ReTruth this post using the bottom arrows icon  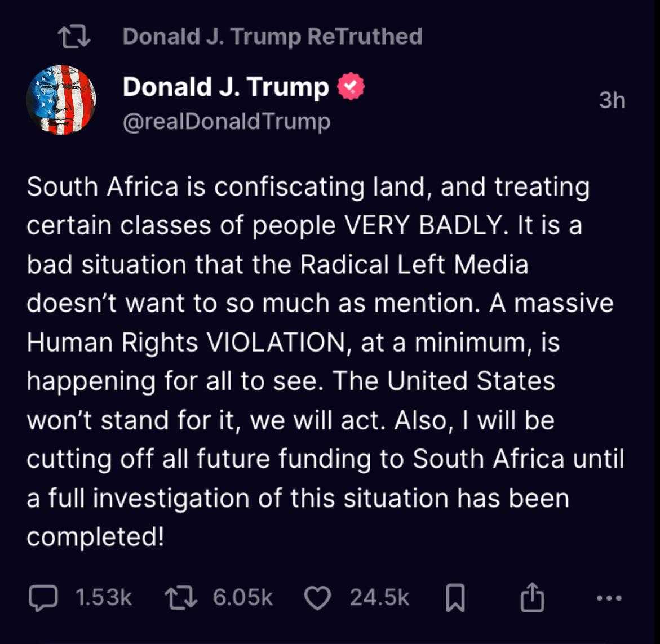[x=180, y=598]
